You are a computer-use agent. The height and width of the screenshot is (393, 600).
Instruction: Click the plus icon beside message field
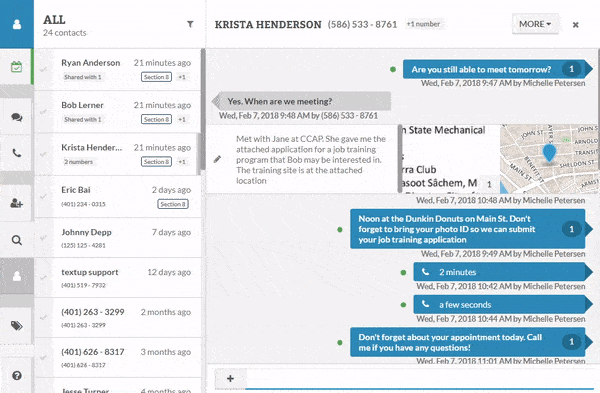pos(230,378)
